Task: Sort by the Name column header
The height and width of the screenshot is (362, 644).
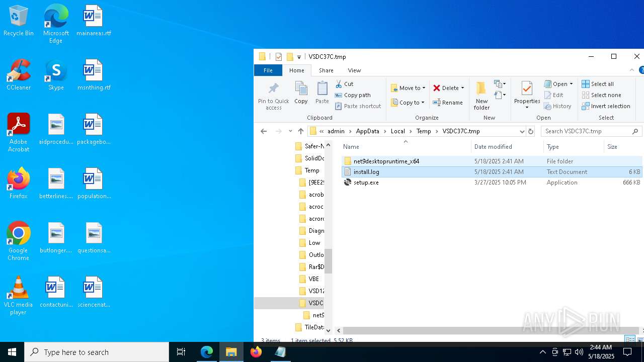Action: (406, 147)
